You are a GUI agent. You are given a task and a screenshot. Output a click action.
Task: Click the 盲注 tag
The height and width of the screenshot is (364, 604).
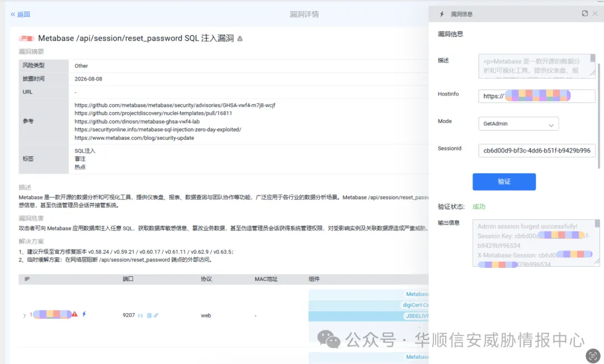click(80, 159)
